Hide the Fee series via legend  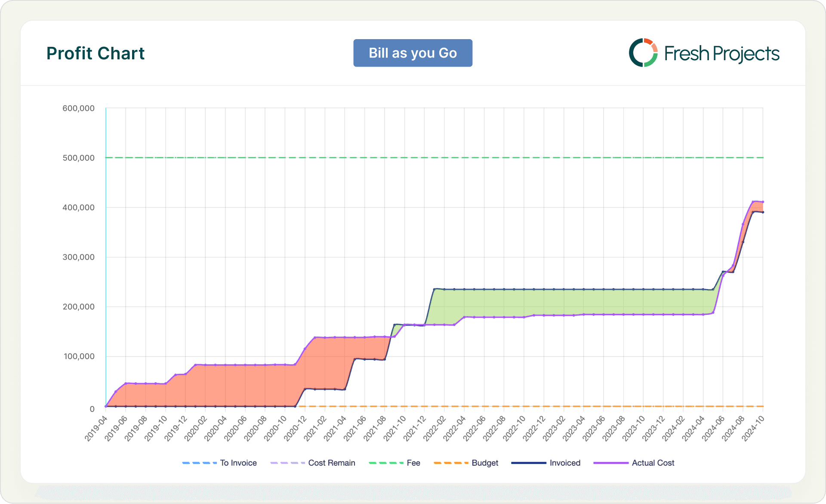point(413,463)
